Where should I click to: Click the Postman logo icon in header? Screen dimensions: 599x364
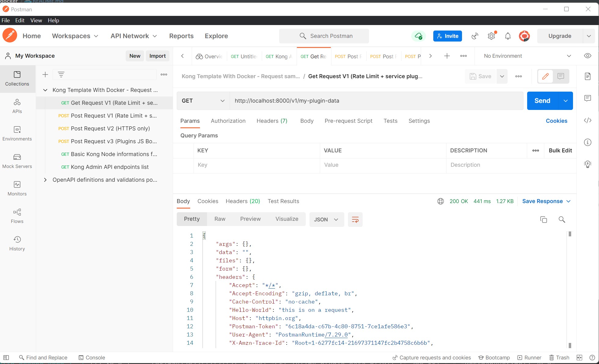[x=9, y=35]
